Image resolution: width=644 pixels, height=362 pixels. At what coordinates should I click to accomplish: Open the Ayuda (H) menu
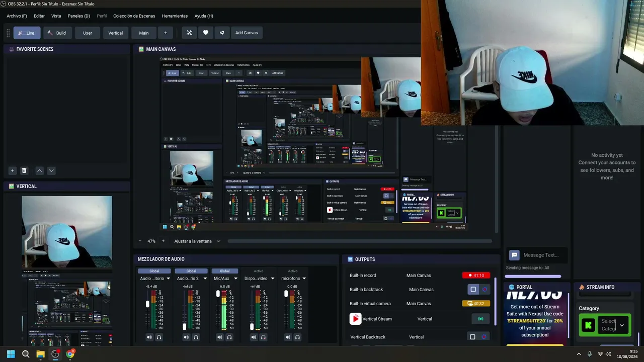point(204,16)
